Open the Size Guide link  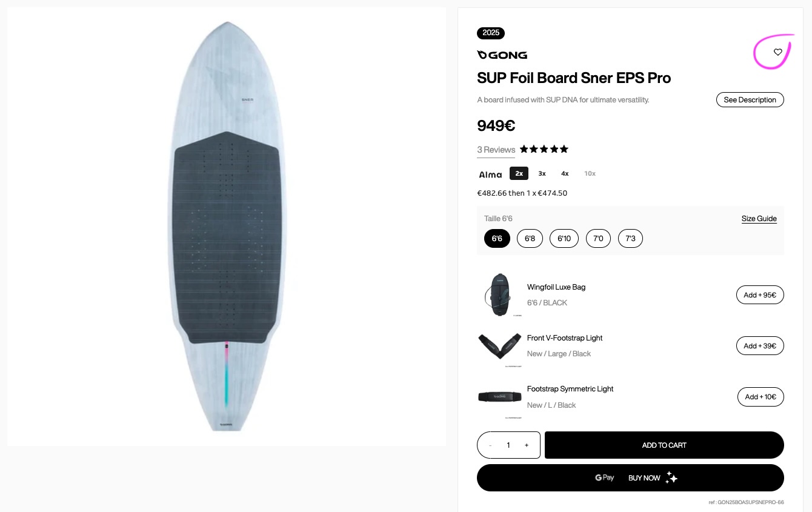[759, 219]
